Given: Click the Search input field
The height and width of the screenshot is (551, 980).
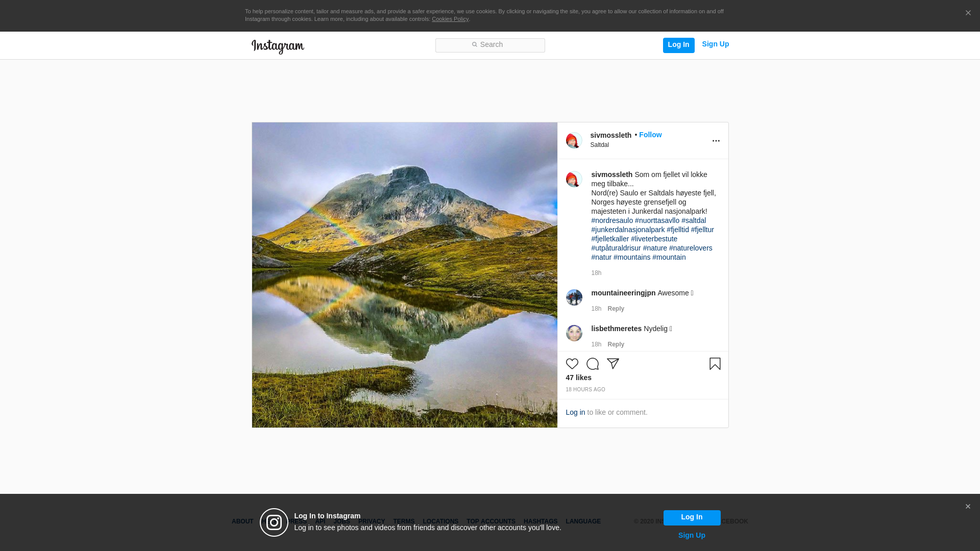Looking at the screenshot, I should pos(490,45).
